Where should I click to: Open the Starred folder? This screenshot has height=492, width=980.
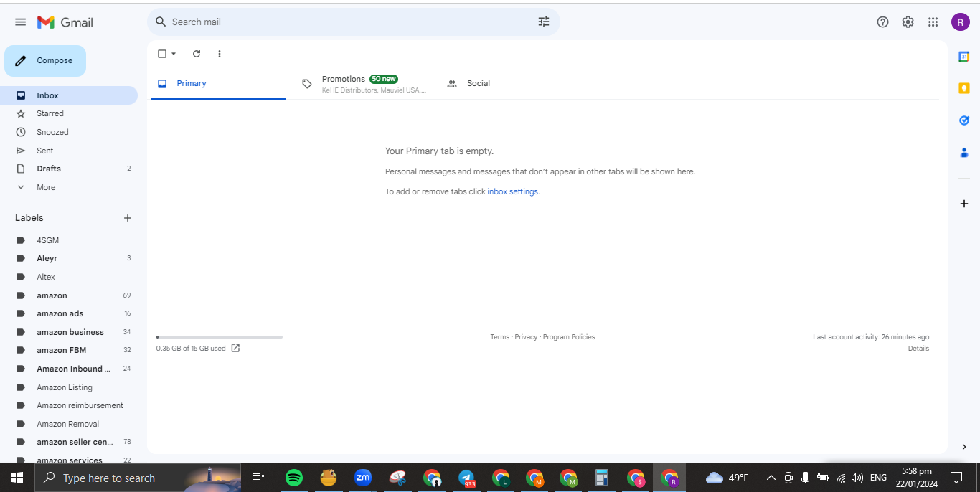point(69,113)
